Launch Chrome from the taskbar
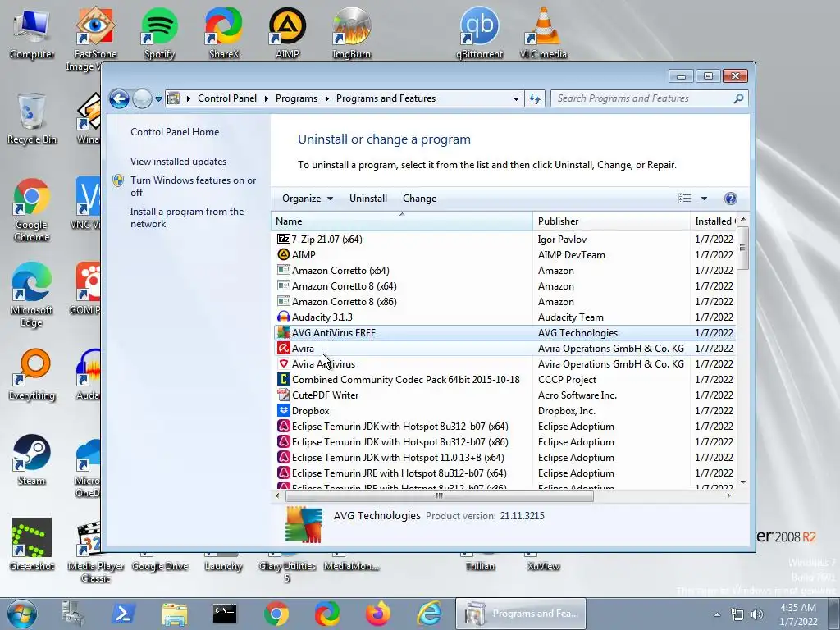This screenshot has width=840, height=630. pyautogui.click(x=276, y=614)
